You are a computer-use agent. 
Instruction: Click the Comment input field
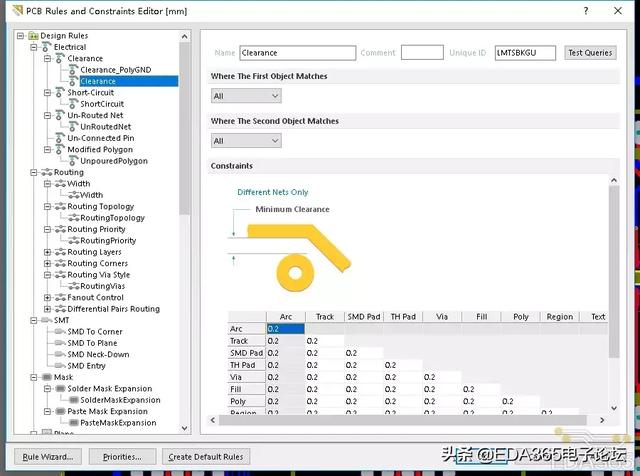422,53
